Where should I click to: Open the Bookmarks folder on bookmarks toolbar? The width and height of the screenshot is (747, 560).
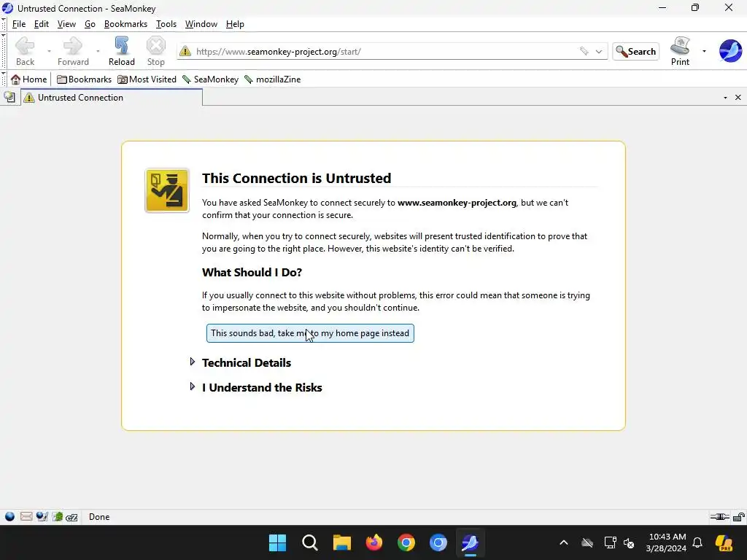[84, 79]
